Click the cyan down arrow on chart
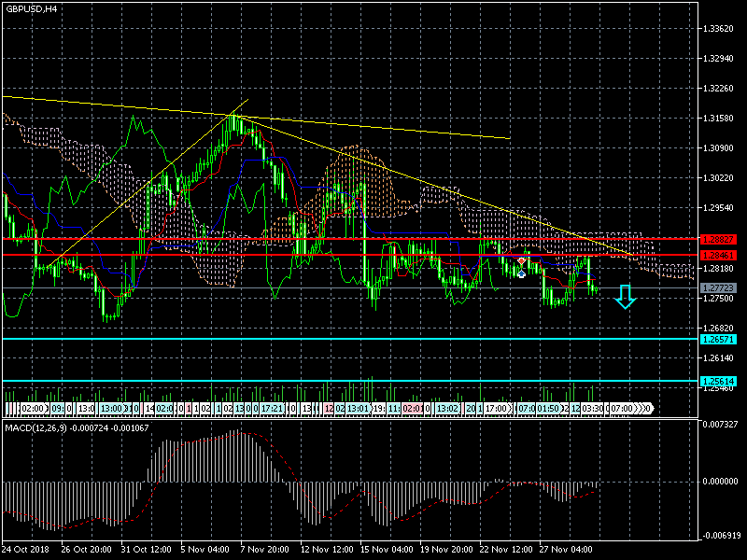Viewport: 747px width, 560px height. pos(626,297)
